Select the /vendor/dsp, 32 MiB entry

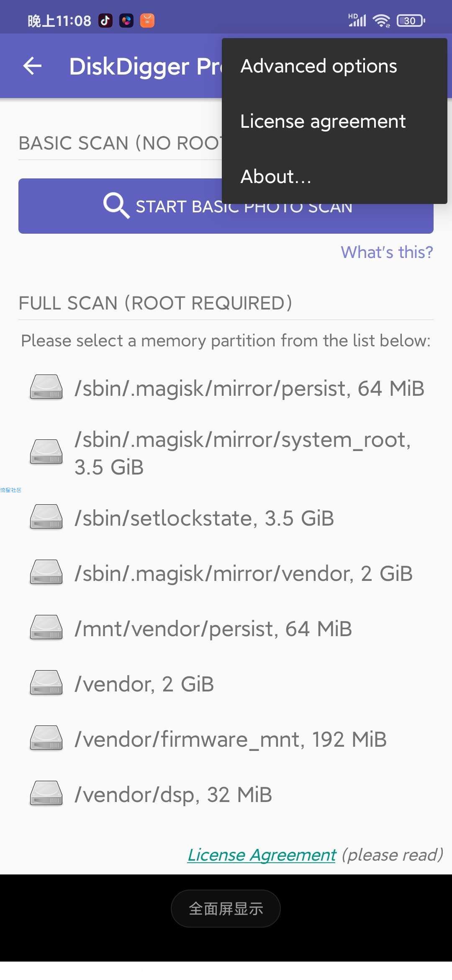coord(226,794)
